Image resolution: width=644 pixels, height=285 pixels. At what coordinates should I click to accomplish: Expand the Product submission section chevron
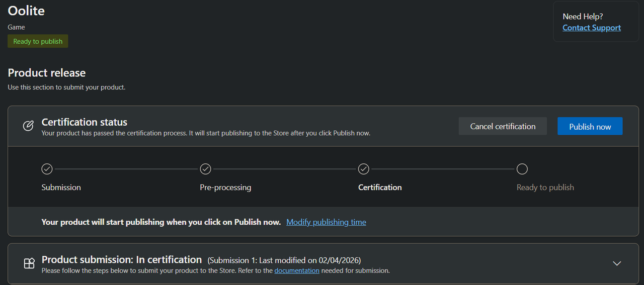coord(617,263)
